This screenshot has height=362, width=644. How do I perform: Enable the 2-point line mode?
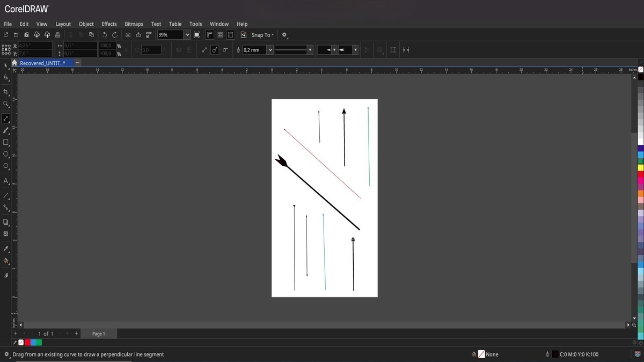coord(204,50)
